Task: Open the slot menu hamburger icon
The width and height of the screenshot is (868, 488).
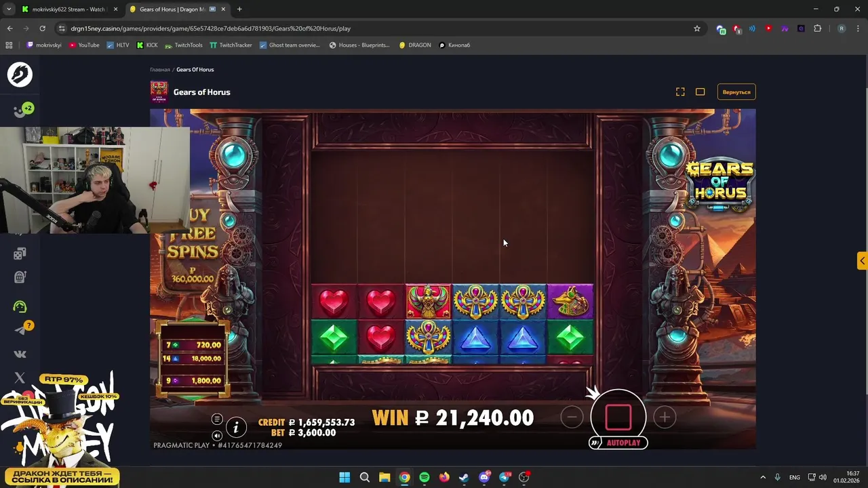Action: click(x=217, y=420)
